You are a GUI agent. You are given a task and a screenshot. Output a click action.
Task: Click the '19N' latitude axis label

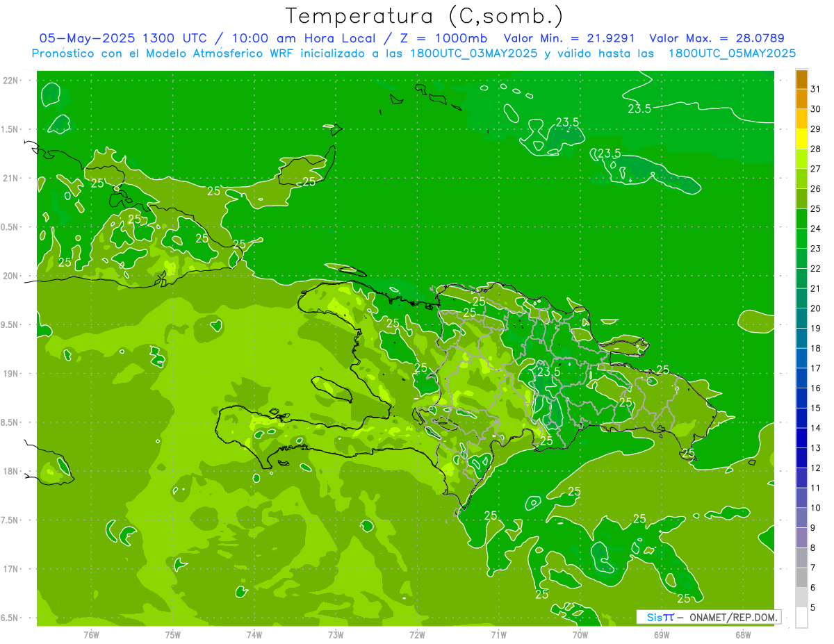click(10, 374)
